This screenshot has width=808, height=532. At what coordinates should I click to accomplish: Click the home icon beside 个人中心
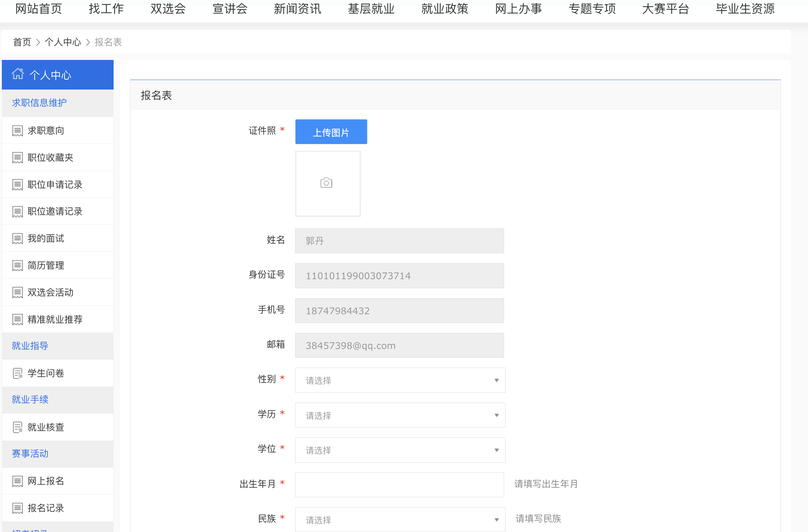tap(18, 74)
